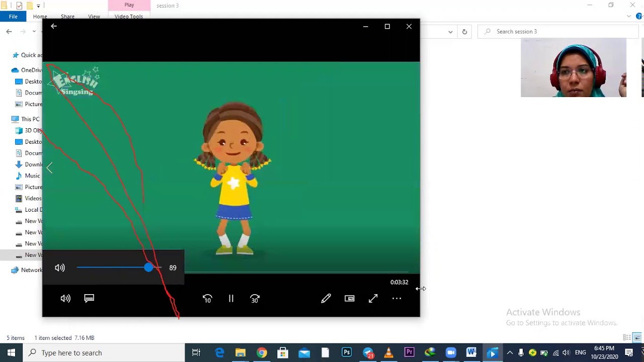Open Videos folder in the navigation pane
This screenshot has height=362, width=644.
(x=29, y=198)
